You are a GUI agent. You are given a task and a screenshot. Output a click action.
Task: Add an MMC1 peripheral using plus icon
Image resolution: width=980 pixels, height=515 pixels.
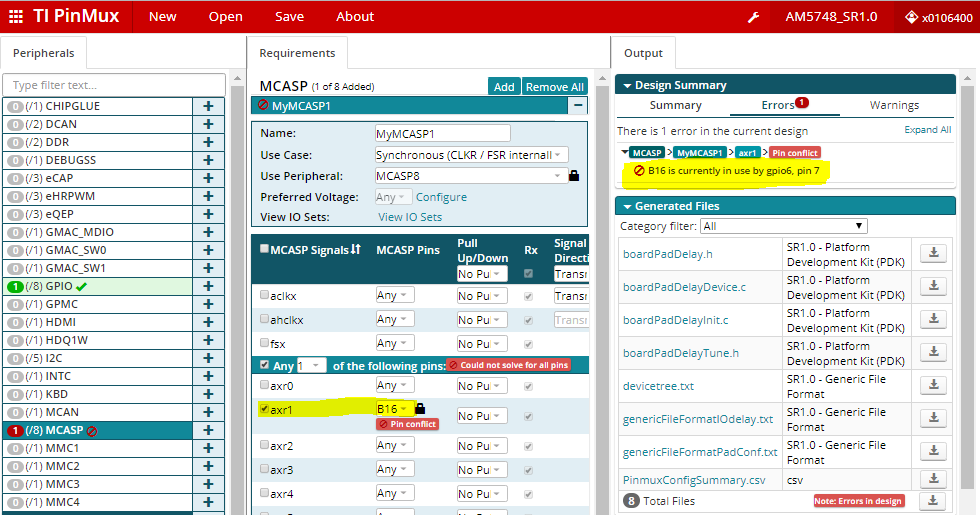(208, 448)
